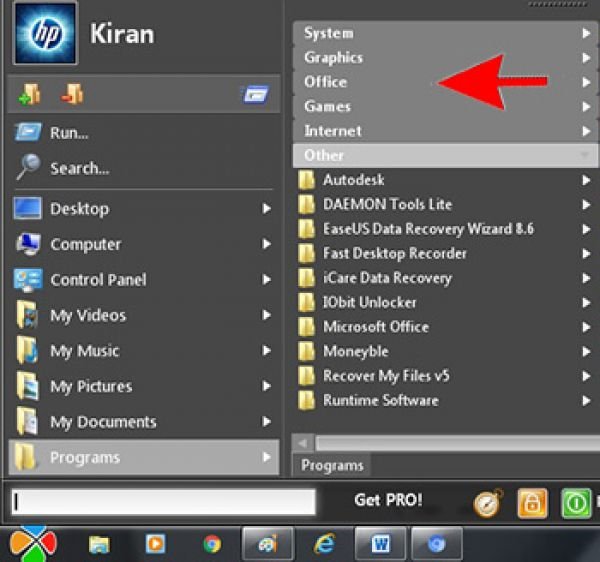Click the Kiran user name

point(122,34)
